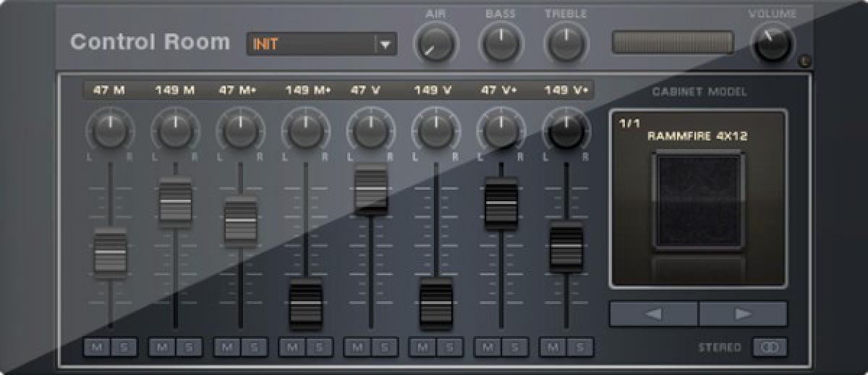Click the 47 M pan knob
The image size is (868, 375).
(110, 131)
